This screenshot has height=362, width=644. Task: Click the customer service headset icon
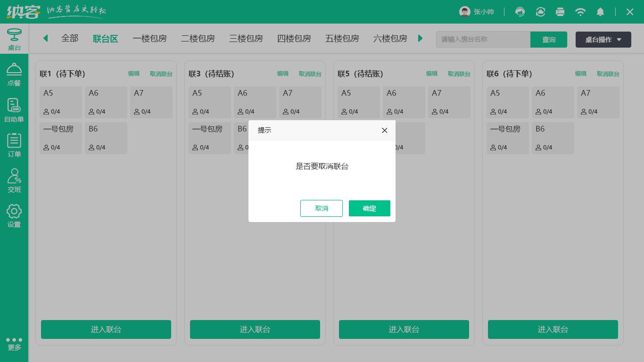pos(520,12)
